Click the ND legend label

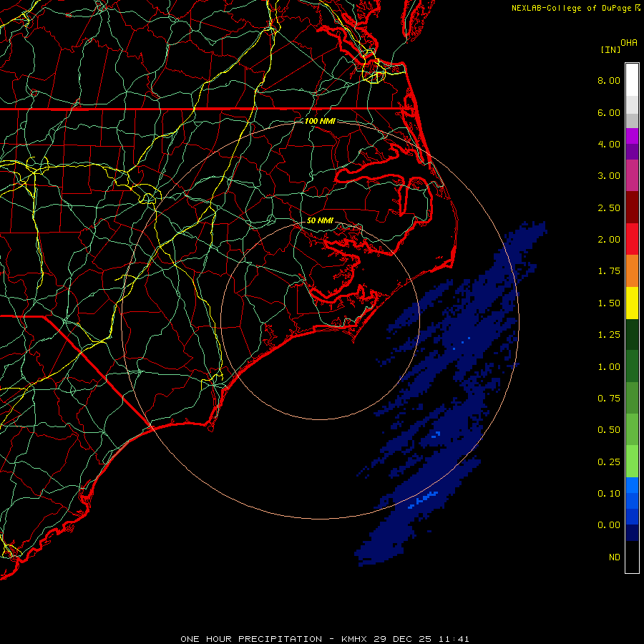coord(615,557)
